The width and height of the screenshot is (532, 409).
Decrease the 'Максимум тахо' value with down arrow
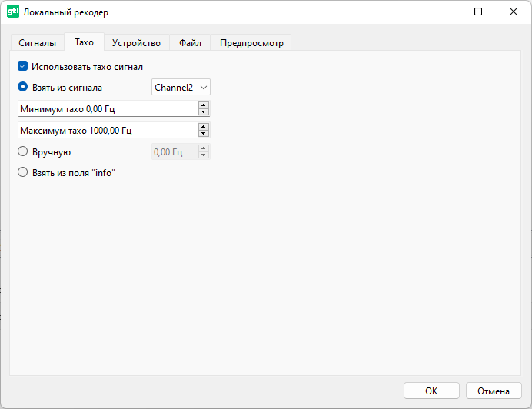pos(204,134)
